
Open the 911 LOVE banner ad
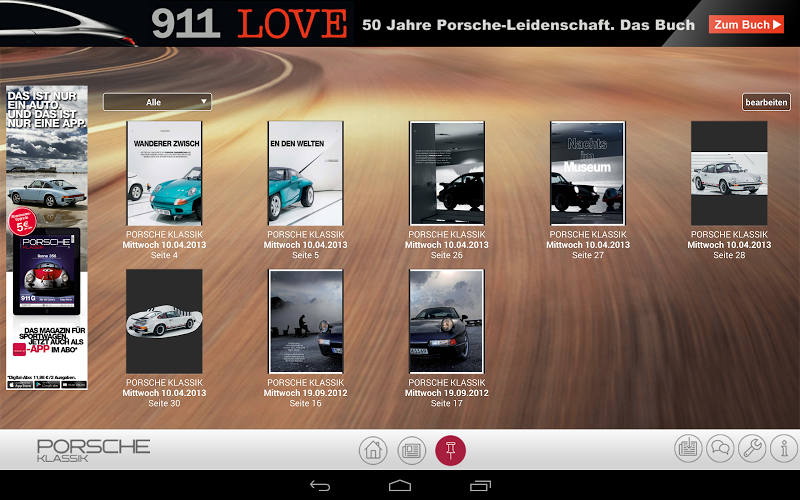tap(400, 23)
